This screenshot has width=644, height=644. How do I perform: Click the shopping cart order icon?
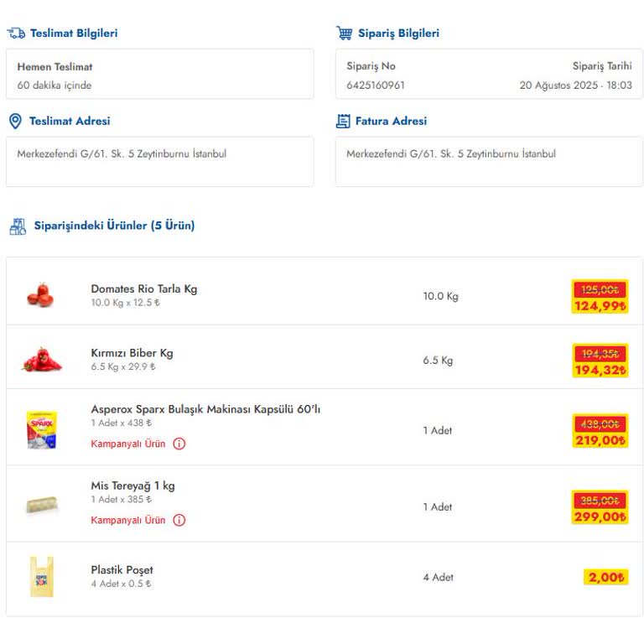[x=344, y=34]
